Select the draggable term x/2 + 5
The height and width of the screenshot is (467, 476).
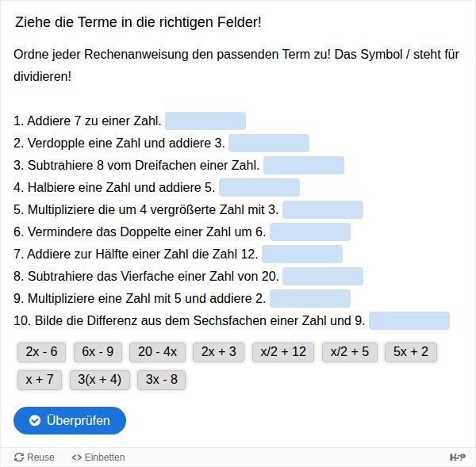click(x=350, y=352)
